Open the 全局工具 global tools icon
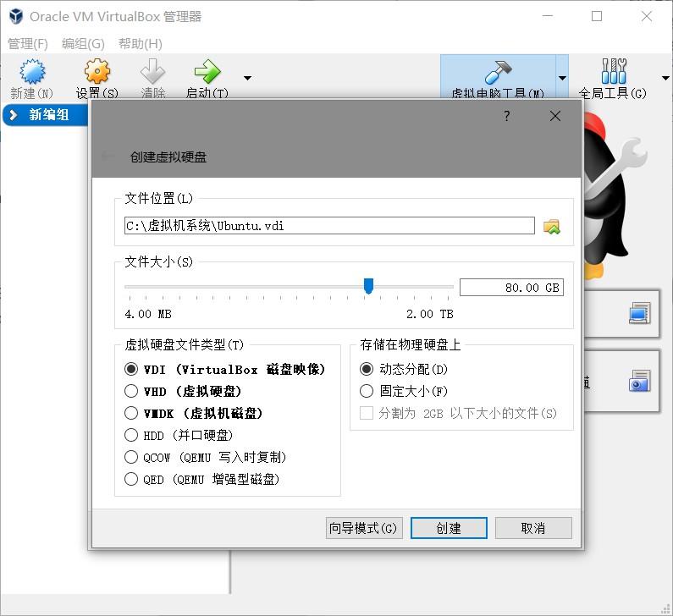 click(614, 71)
